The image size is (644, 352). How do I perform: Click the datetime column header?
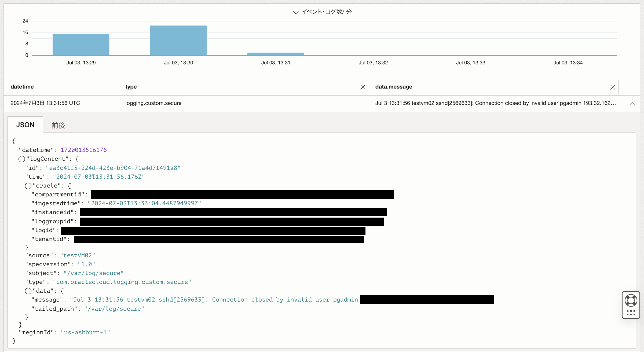tap(22, 87)
